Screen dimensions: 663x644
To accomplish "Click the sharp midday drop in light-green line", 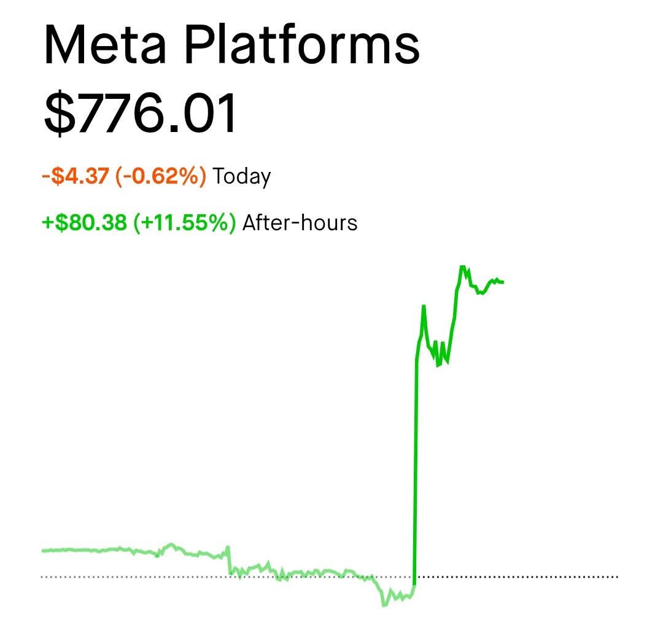I will tap(229, 561).
